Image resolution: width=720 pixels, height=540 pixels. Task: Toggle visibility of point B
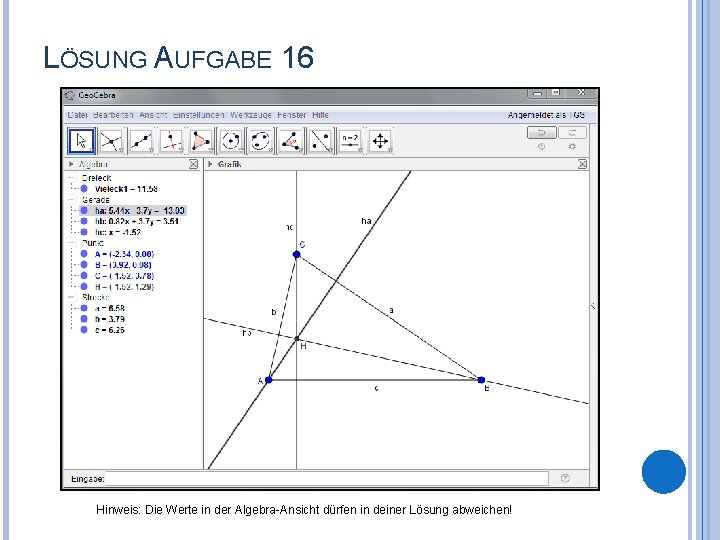tap(84, 264)
